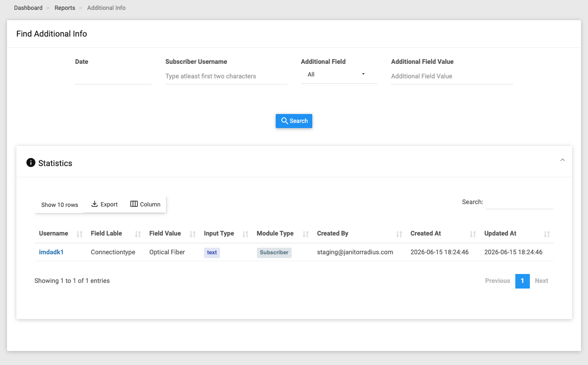Click the Next pagination button
The height and width of the screenshot is (365, 588).
point(542,281)
